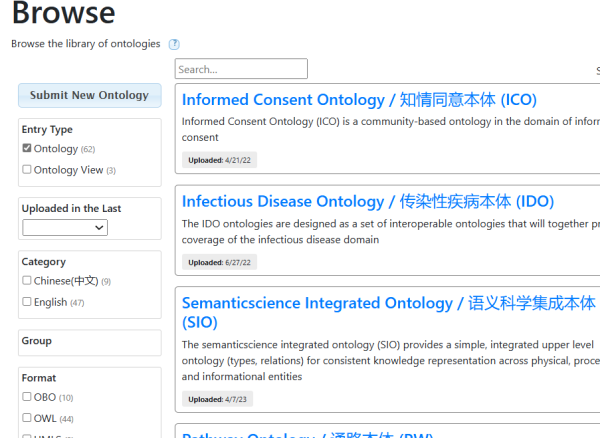The width and height of the screenshot is (600, 438).
Task: Click the Uploaded 4/21/22 badge
Action: click(x=220, y=160)
